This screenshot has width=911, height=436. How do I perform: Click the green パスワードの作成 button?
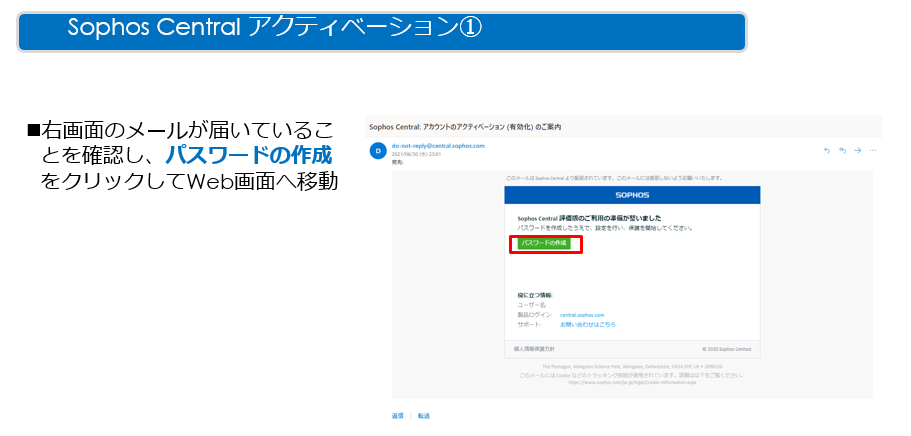pyautogui.click(x=544, y=244)
